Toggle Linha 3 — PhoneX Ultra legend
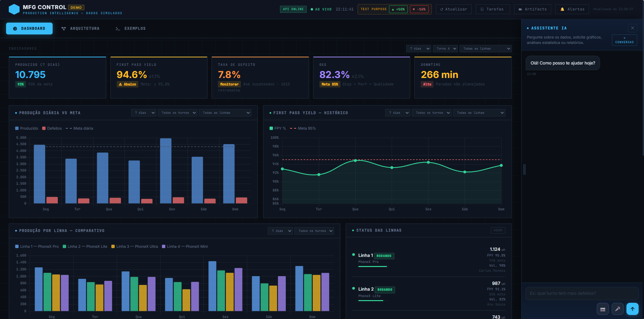The image size is (644, 319). [x=135, y=246]
